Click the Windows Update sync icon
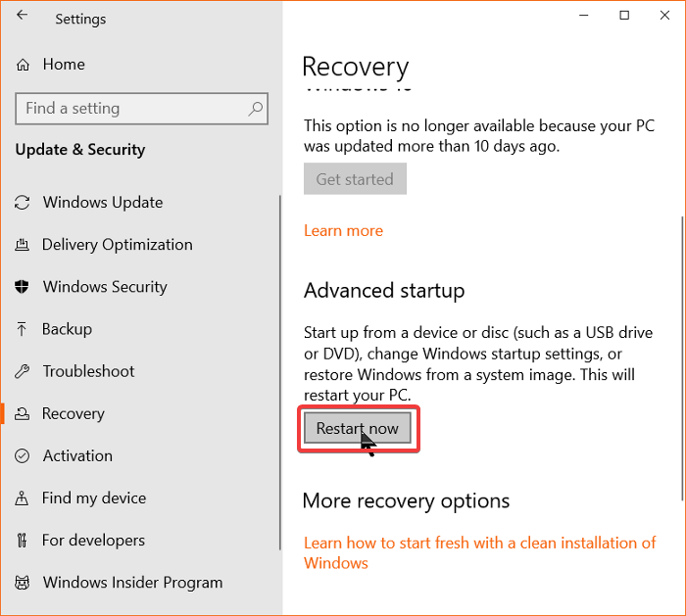Screen dimensions: 686x616 click(23, 203)
